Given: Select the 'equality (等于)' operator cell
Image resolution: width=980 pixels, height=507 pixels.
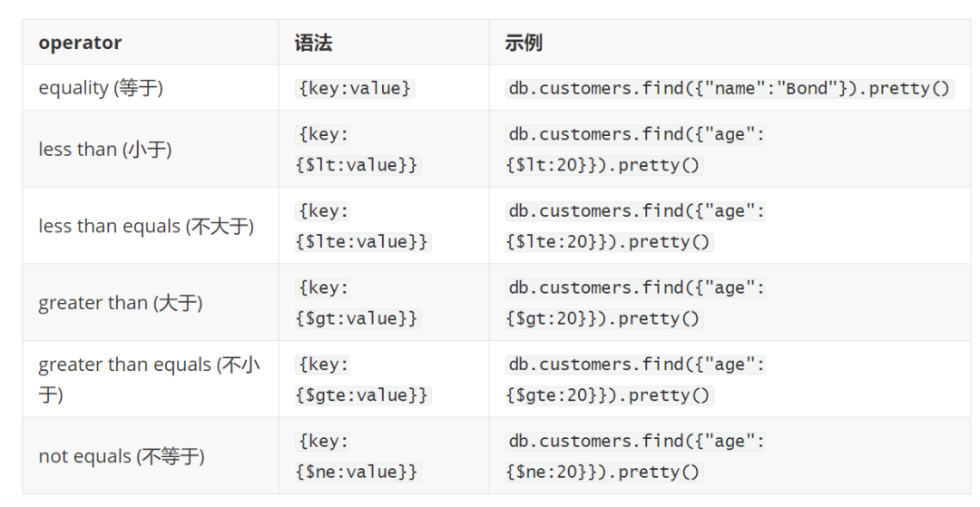Looking at the screenshot, I should point(101,88).
